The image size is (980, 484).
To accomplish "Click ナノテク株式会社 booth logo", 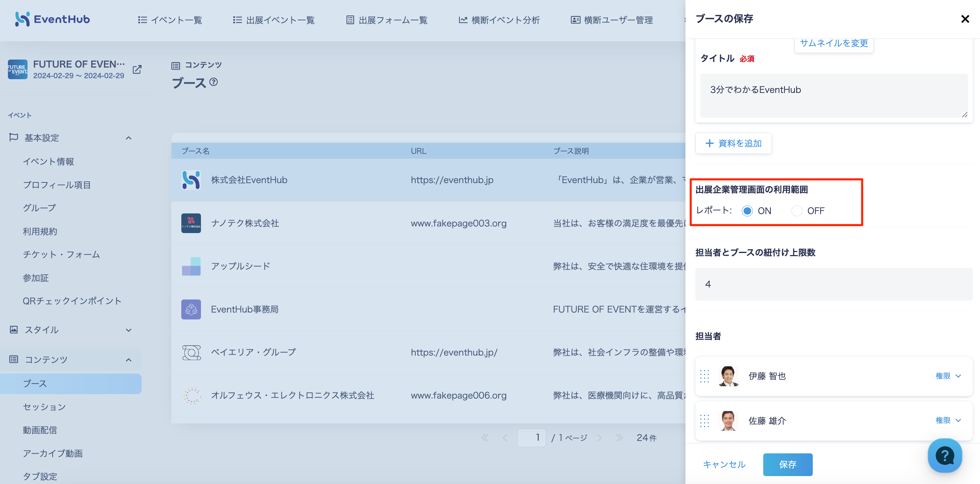I will pos(191,223).
